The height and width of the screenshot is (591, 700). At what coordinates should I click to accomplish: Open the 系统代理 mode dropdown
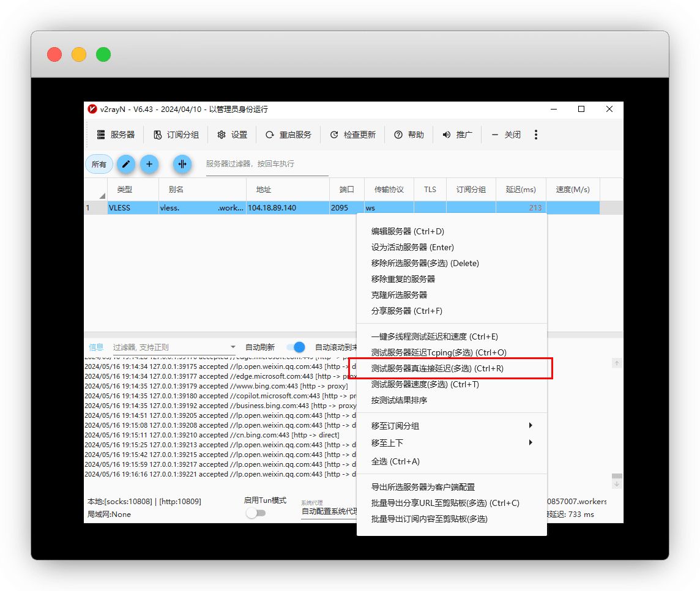coord(329,511)
